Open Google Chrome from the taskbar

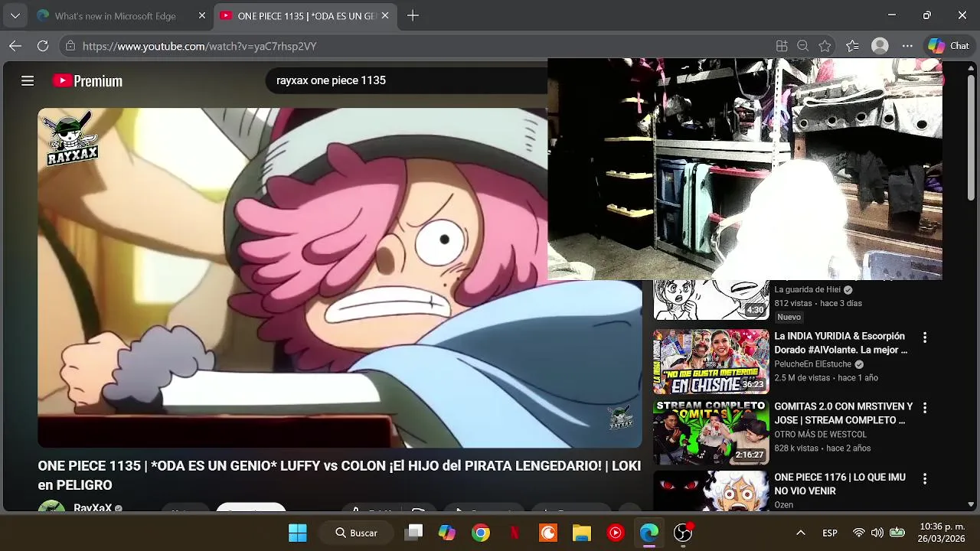[481, 533]
